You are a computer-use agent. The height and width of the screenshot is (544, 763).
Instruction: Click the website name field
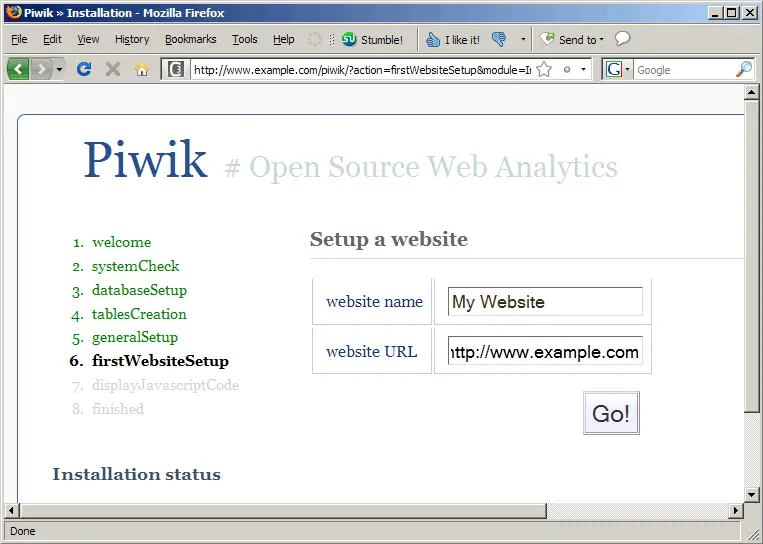click(x=545, y=302)
